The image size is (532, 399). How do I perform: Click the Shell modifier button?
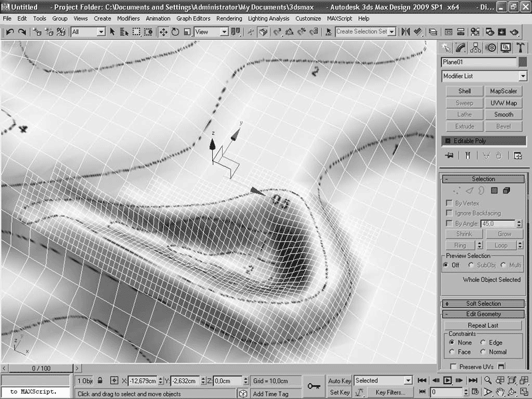pos(464,91)
